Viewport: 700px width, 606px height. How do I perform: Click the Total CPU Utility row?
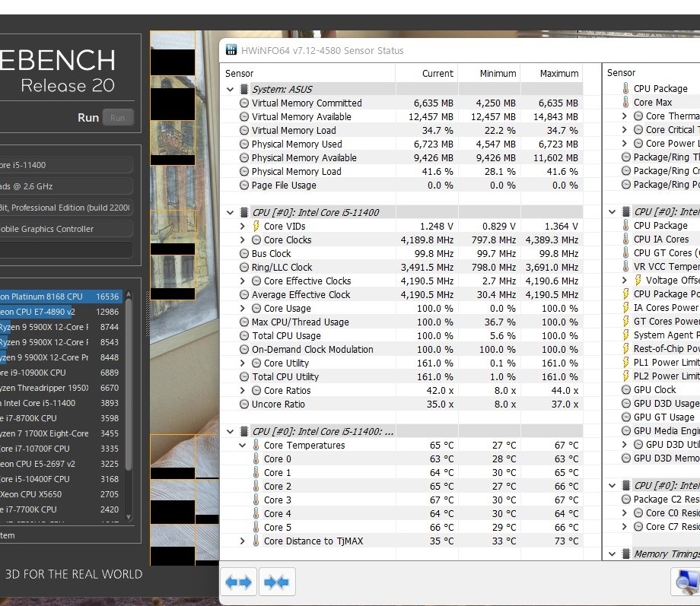click(x=402, y=376)
